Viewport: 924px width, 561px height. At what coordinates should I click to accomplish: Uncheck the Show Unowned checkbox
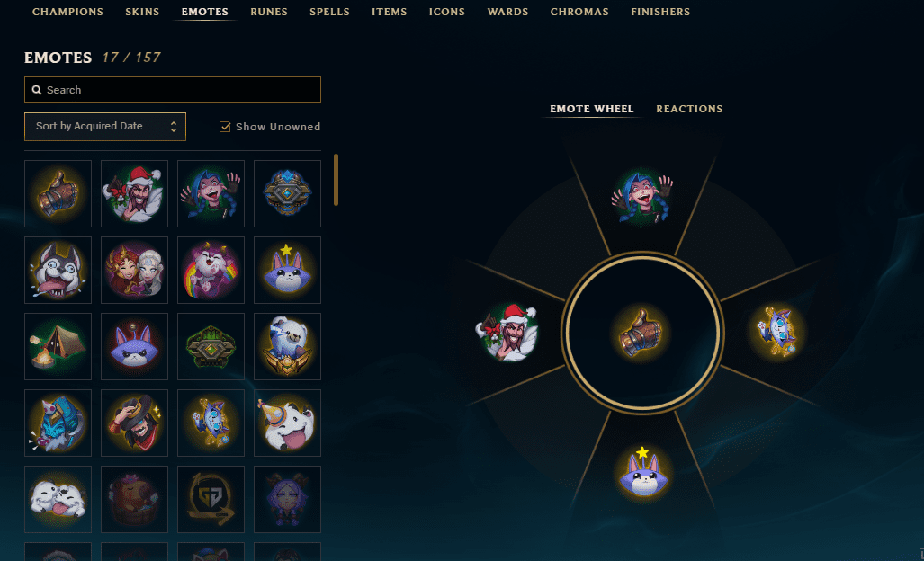[x=225, y=127]
